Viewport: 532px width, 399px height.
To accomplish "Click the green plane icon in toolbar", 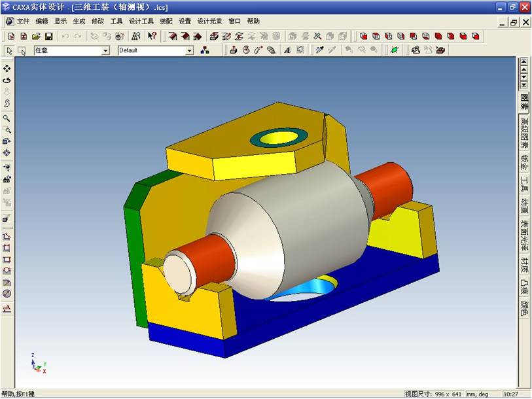I will tap(394, 50).
